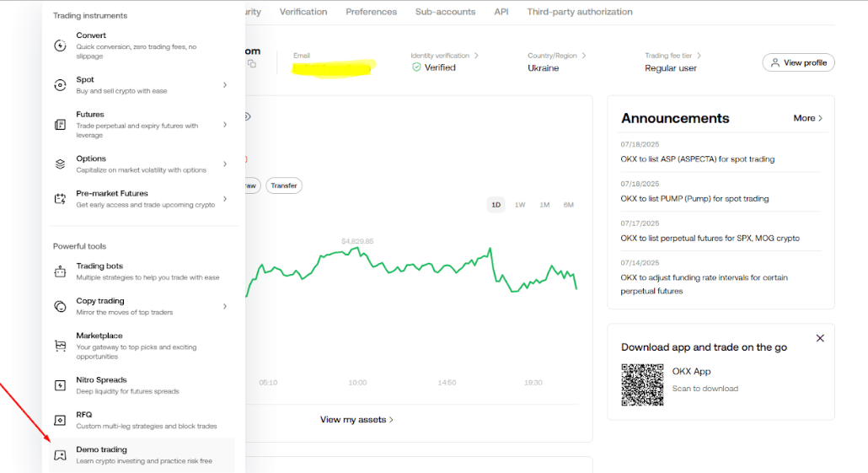This screenshot has width=868, height=473.
Task: Click the $4,829.85 chart peak label
Action: 357,241
